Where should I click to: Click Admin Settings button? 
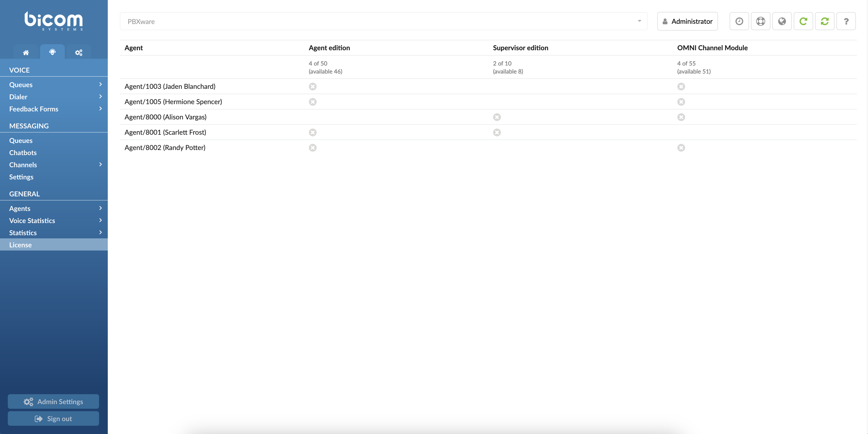pyautogui.click(x=53, y=401)
